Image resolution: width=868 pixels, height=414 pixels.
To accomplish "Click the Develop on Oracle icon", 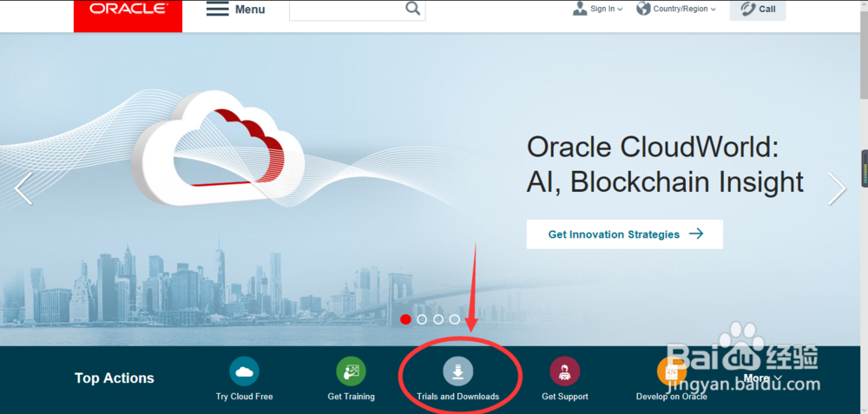I will (x=672, y=371).
